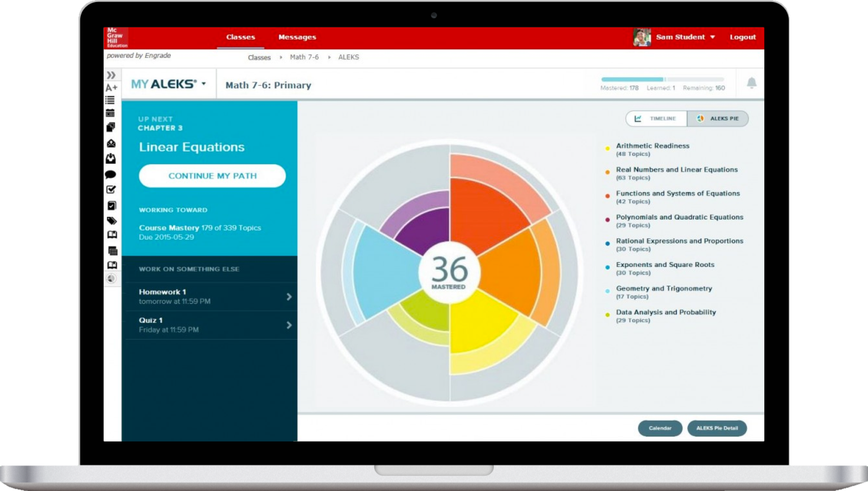
Task: Click the checkbox with checkmark sidebar icon
Action: 111,189
